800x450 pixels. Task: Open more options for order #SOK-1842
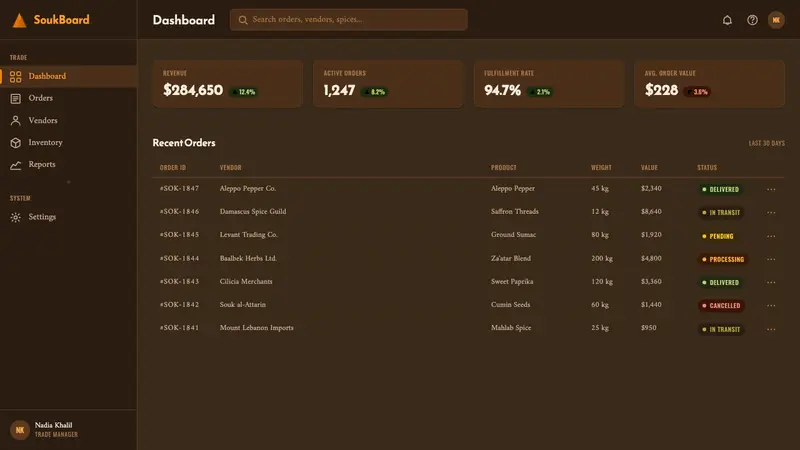point(771,305)
